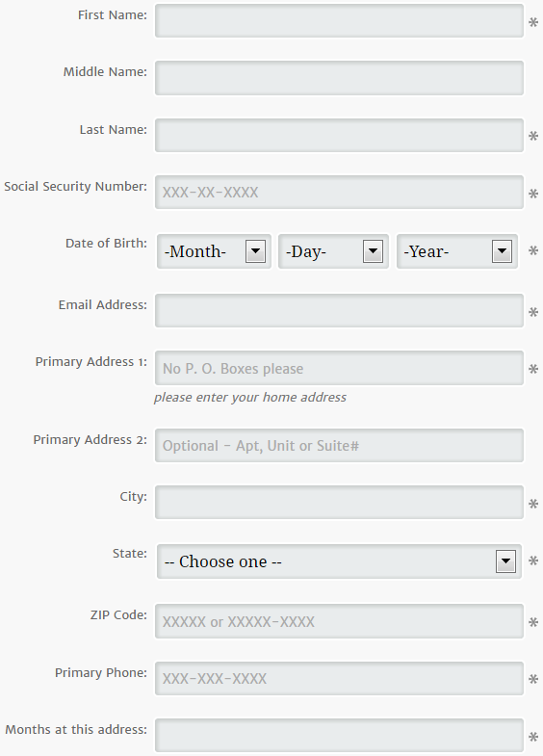Open the Month dropdown for birth date
Screen dimensions: 543x756
point(214,251)
